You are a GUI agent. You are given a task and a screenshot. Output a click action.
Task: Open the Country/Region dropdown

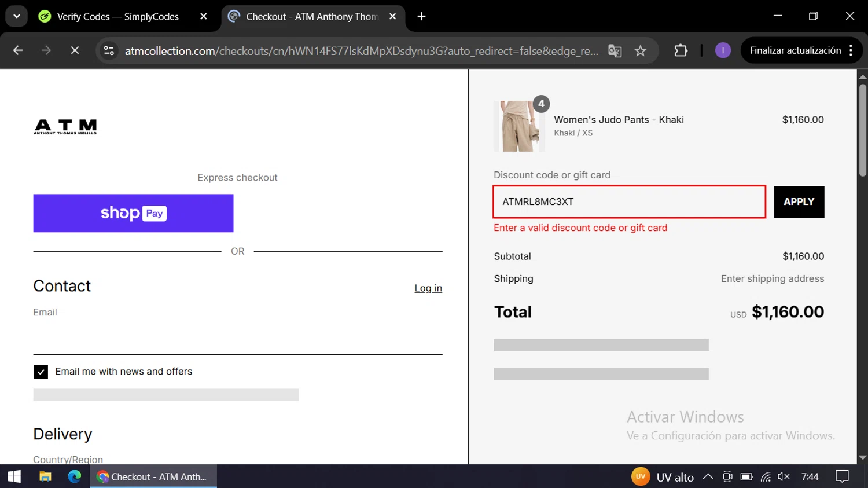(238, 460)
